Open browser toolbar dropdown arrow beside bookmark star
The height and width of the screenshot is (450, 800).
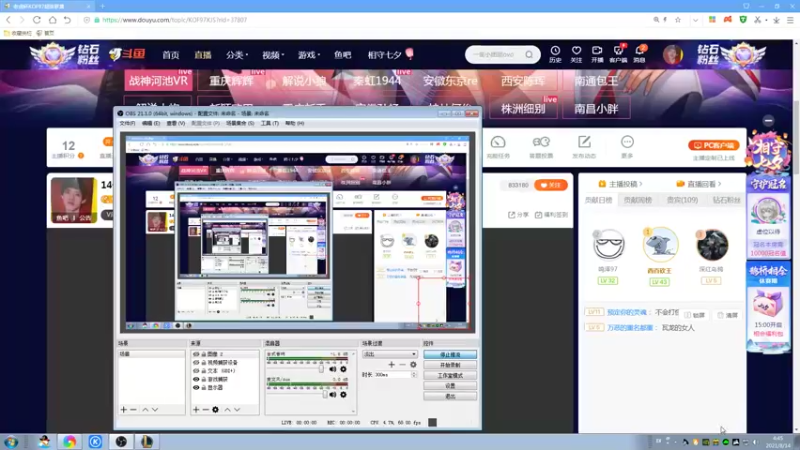[695, 20]
